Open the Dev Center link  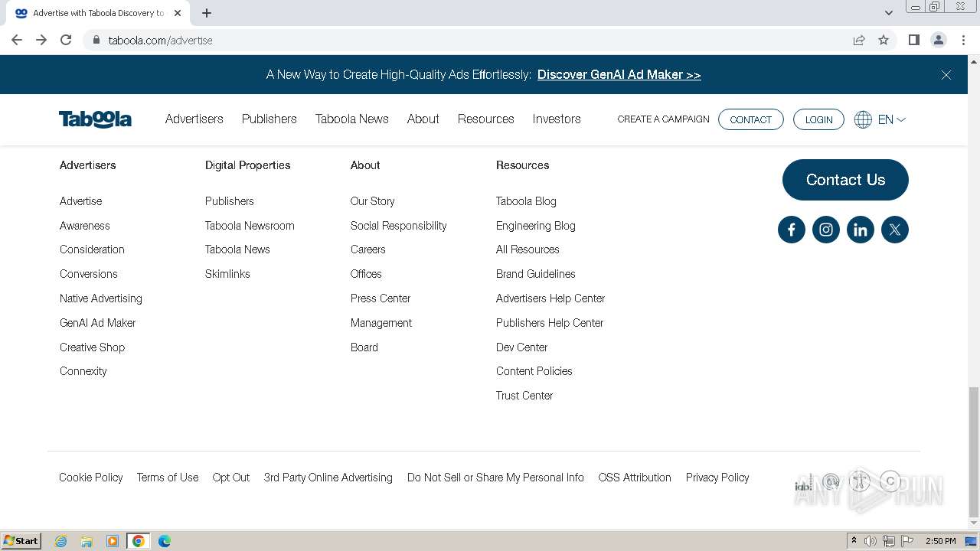pos(522,347)
